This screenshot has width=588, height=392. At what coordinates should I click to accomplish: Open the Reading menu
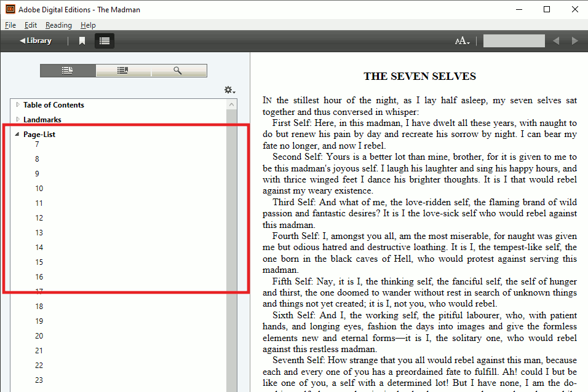click(x=58, y=25)
